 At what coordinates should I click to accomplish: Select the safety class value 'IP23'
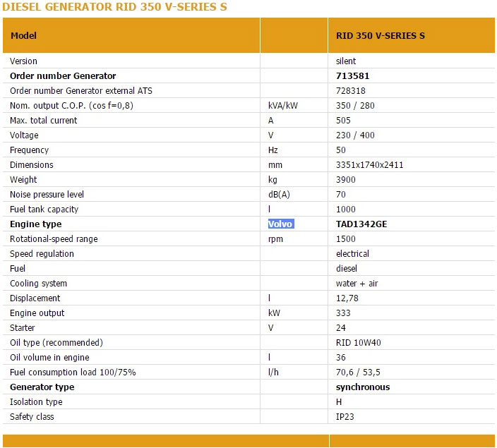coord(345,417)
